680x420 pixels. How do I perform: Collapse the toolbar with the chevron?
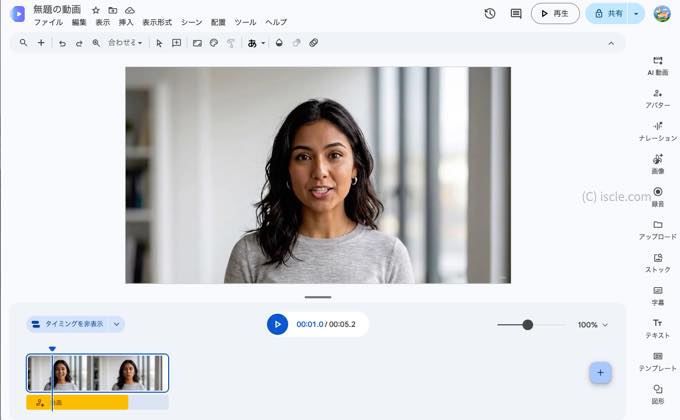[x=611, y=43]
